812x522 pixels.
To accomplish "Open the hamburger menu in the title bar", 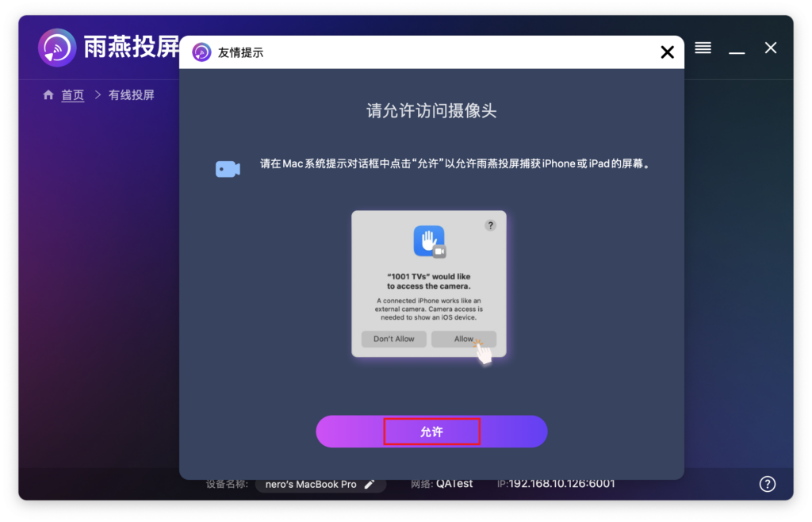I will pos(703,48).
